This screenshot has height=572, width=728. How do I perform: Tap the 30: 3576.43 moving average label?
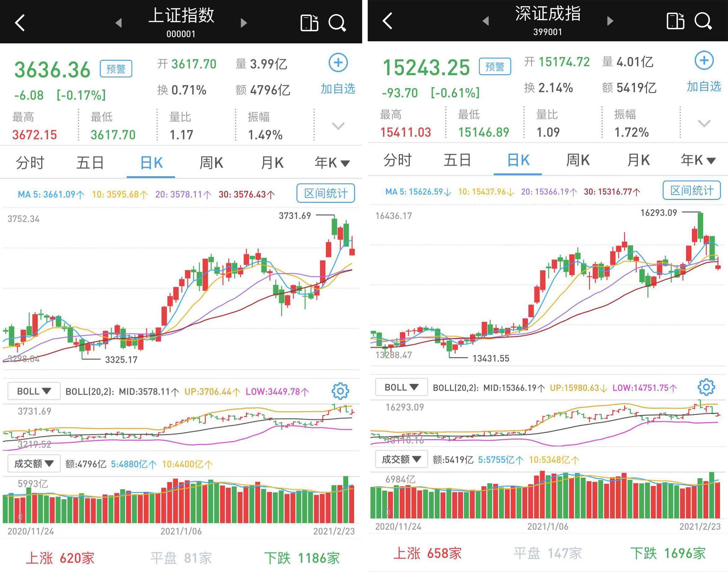point(246,194)
